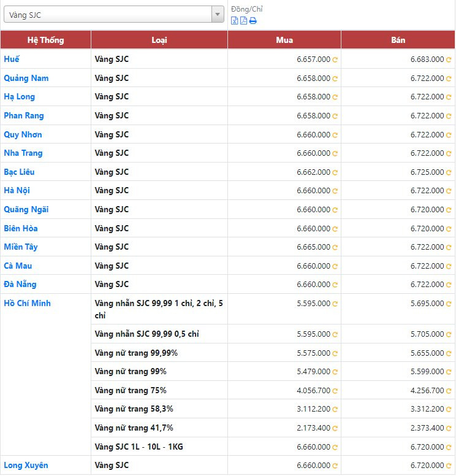Select the Đồng/Chỉ unit label

tap(246, 9)
